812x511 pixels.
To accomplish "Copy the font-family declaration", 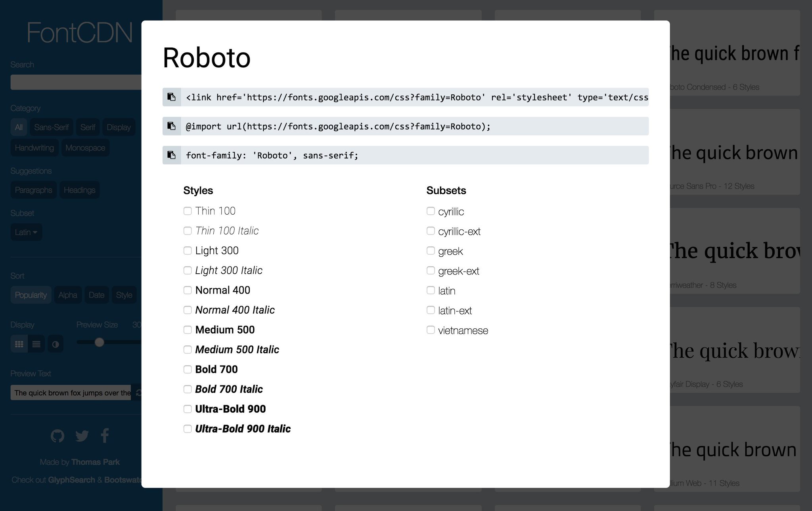I will tap(171, 155).
